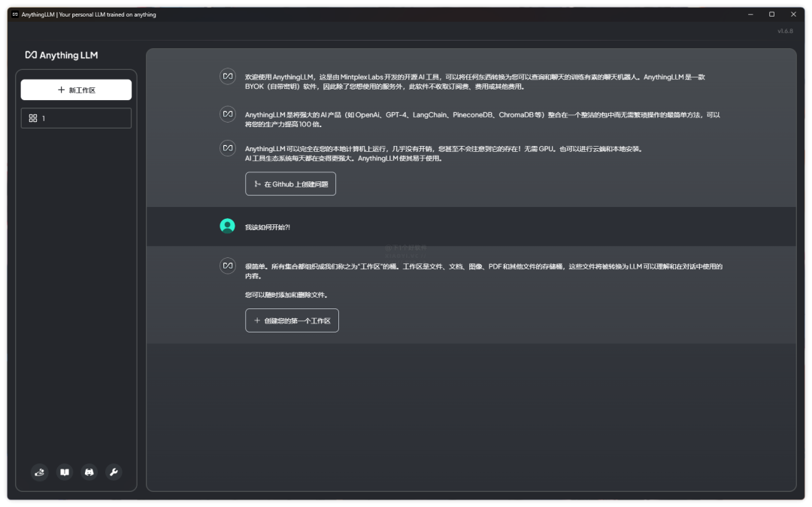Click the user message 我该如何开始?!
The width and height of the screenshot is (812, 507).
[x=268, y=227]
